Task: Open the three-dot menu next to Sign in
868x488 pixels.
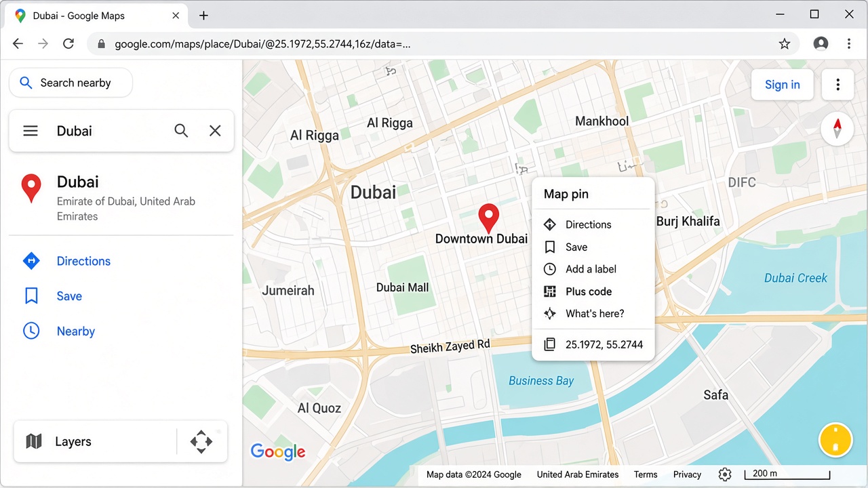Action: (838, 85)
